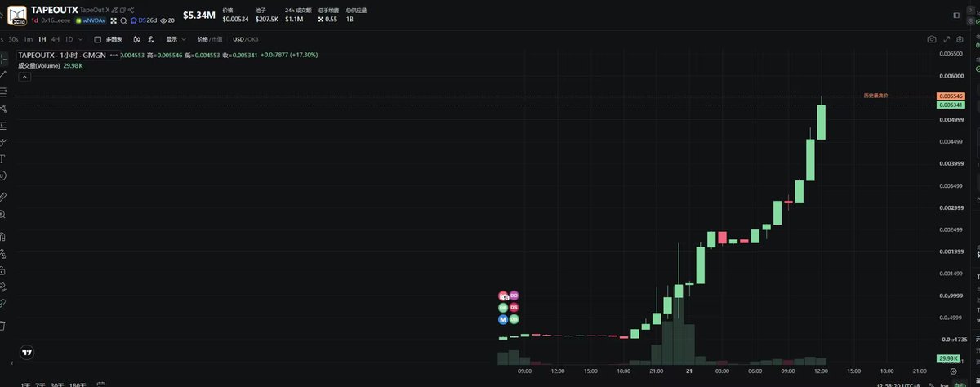Viewport: 980px width, 387px height.
Task: Toggle the right side panel layout icon
Action: [x=957, y=15]
